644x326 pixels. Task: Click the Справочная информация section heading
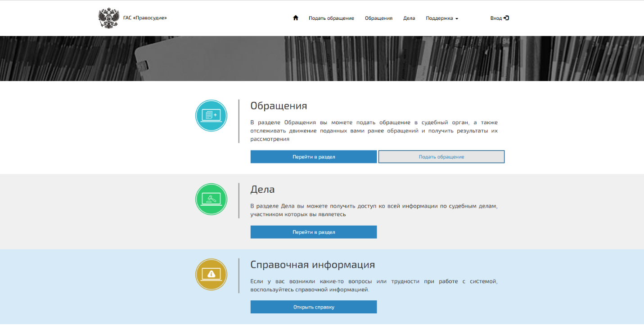[x=312, y=264]
